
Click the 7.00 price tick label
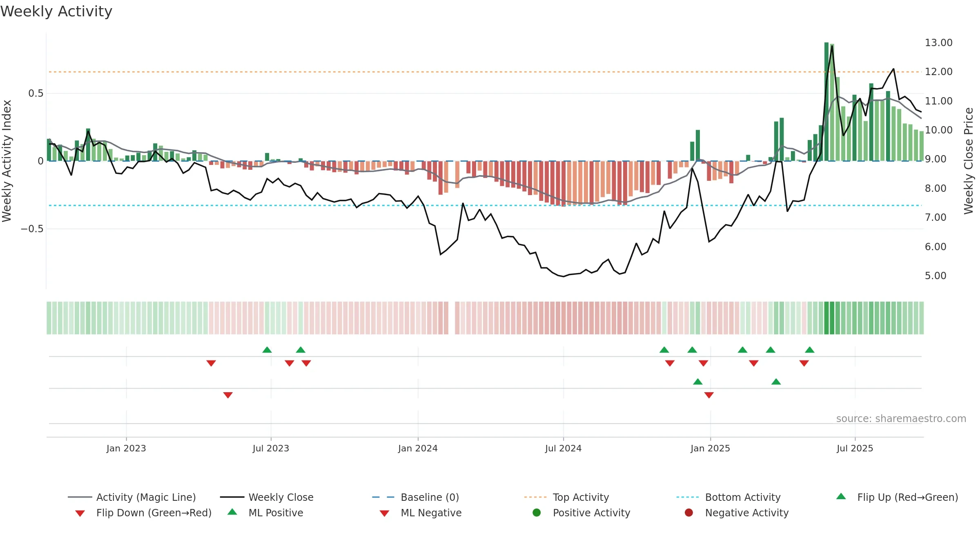[935, 217]
